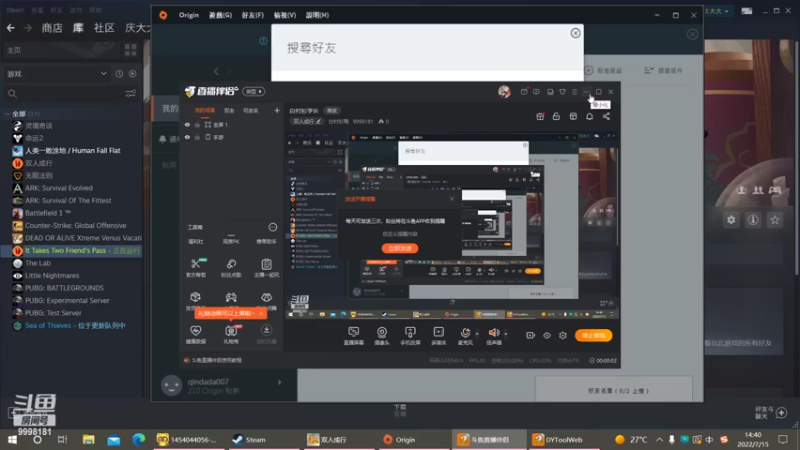Viewport: 800px width, 450px height.
Task: Click the 搜尋好友 search input
Action: coord(428,48)
